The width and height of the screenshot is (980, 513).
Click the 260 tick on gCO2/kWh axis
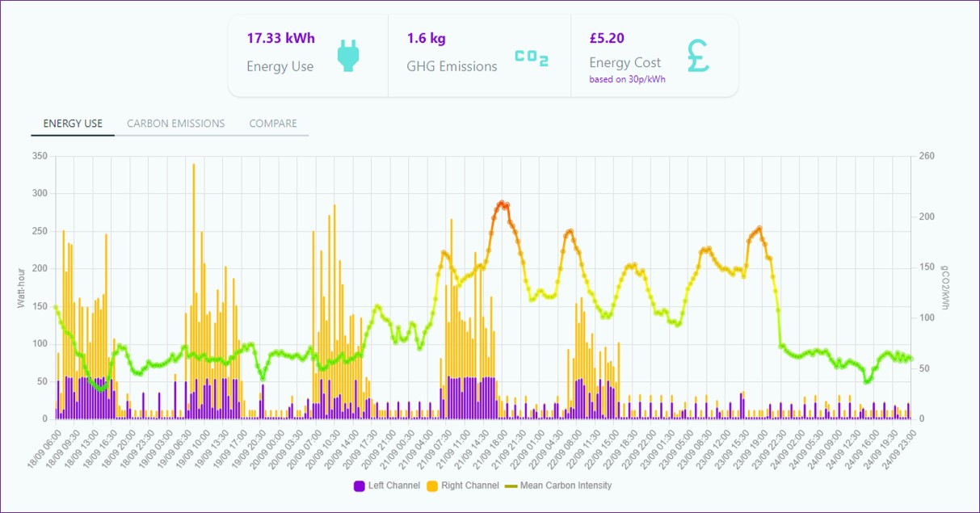(x=928, y=156)
